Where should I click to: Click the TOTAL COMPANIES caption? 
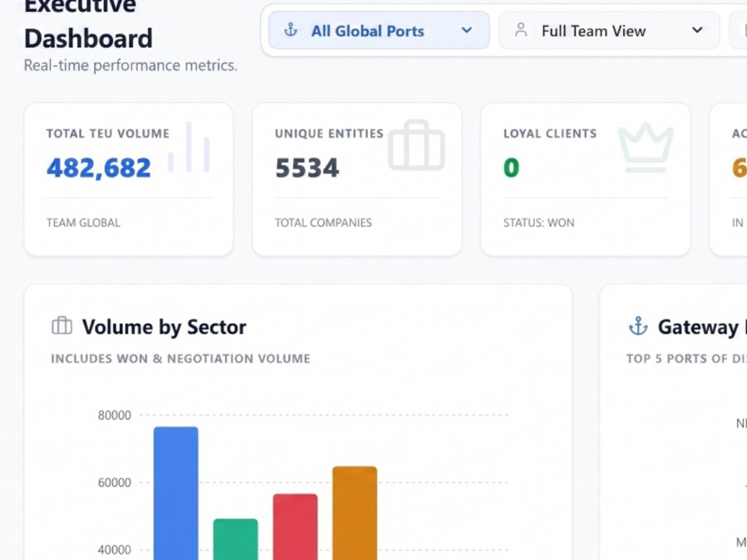pyautogui.click(x=323, y=223)
